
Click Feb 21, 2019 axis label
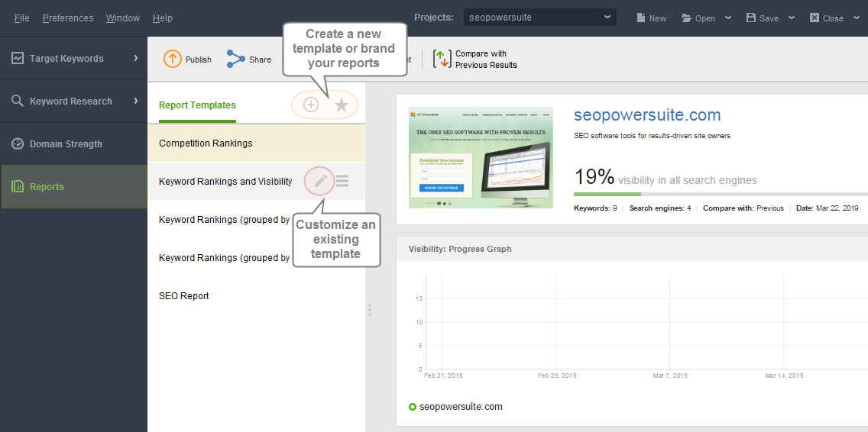coord(443,376)
